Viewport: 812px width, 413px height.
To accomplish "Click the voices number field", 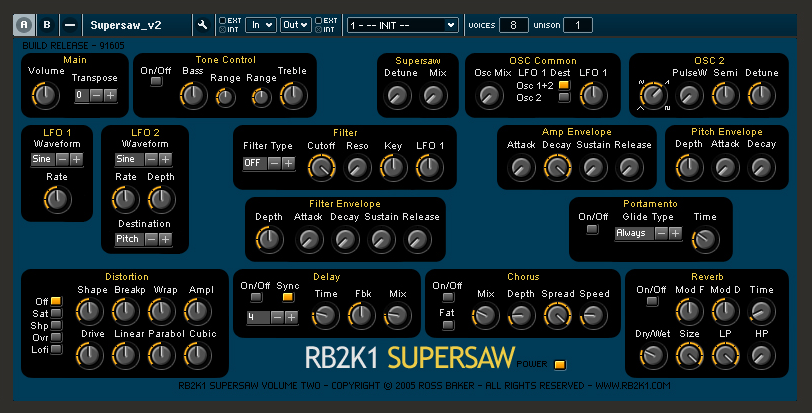I will click(x=513, y=24).
